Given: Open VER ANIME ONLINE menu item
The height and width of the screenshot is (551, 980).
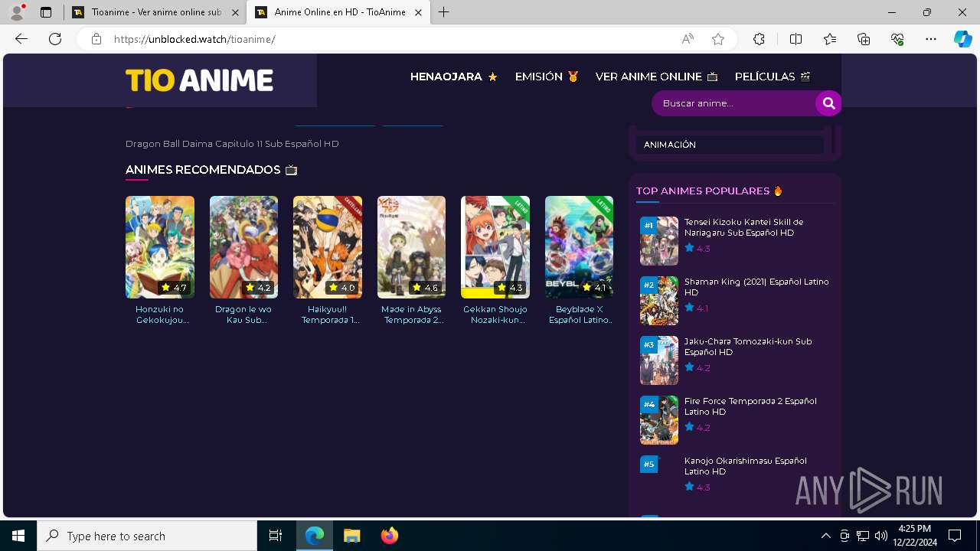Looking at the screenshot, I should pyautogui.click(x=657, y=77).
